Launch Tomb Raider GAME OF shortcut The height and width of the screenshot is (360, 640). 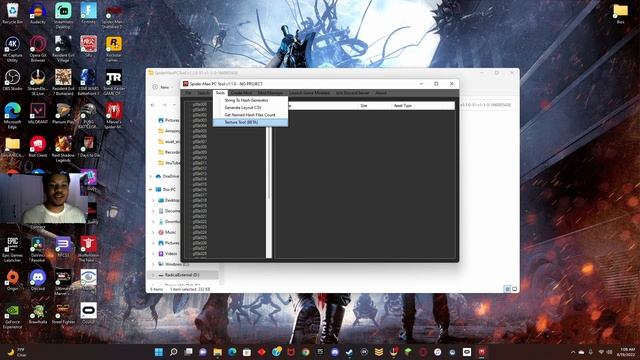pos(113,82)
